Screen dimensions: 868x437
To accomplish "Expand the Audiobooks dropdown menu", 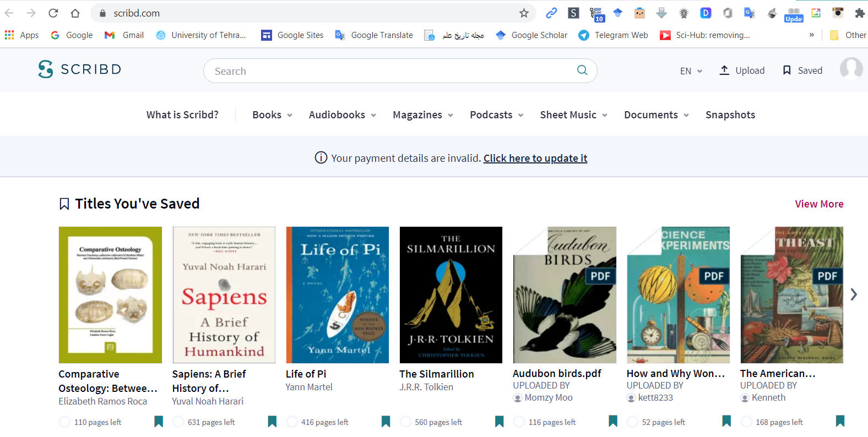I will 343,114.
